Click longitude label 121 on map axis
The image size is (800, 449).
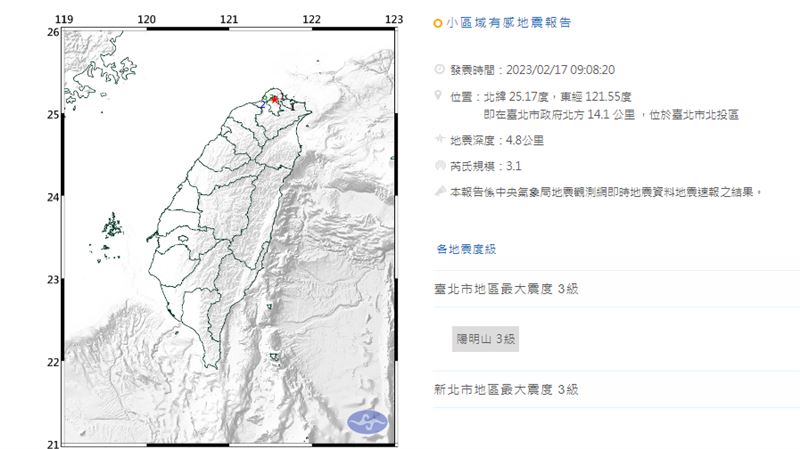[229, 19]
